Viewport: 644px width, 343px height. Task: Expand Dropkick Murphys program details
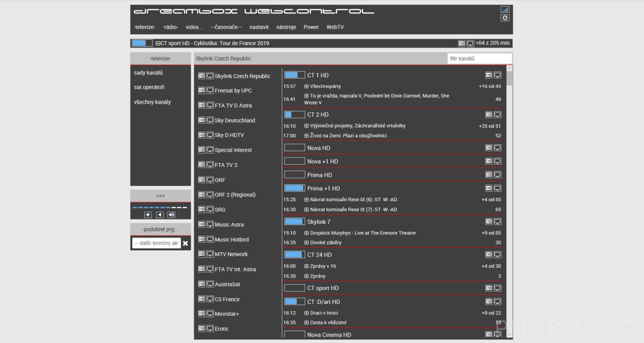[x=306, y=233]
